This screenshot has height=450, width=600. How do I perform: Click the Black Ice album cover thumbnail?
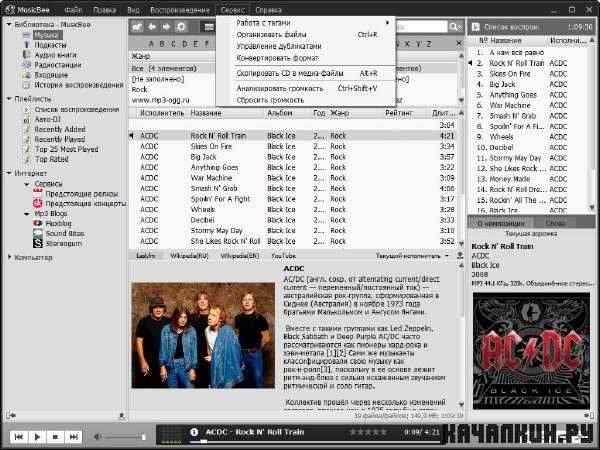tap(531, 351)
